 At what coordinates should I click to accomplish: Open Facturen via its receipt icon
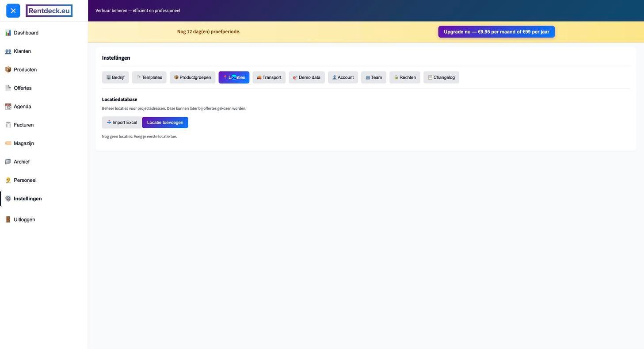8,125
